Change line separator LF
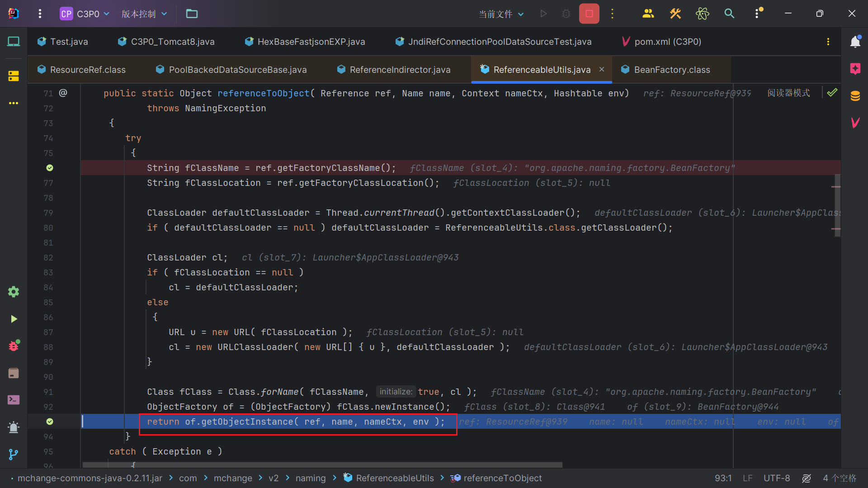The width and height of the screenshot is (868, 488). [x=747, y=478]
